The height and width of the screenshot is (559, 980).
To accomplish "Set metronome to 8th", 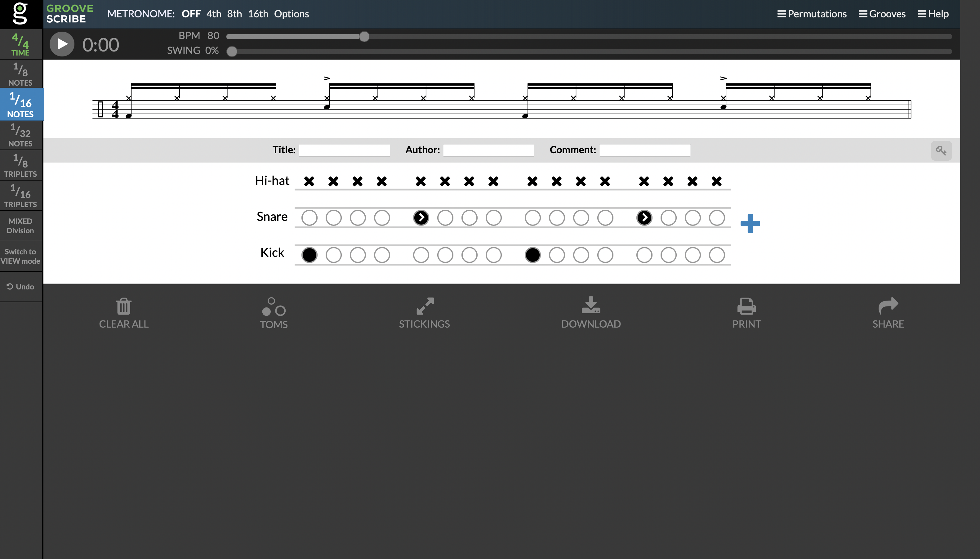I will coord(234,14).
